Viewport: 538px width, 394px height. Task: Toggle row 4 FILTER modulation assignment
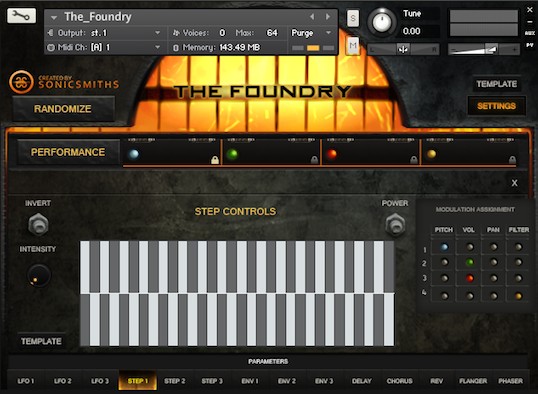[518, 296]
